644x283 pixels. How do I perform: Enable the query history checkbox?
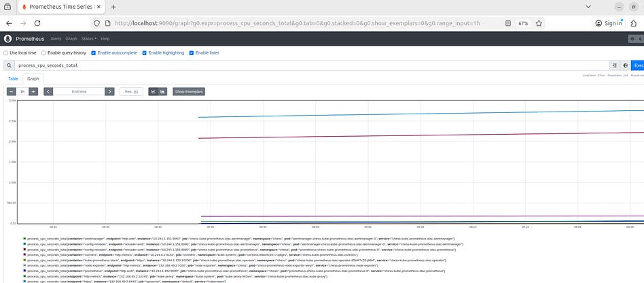tap(43, 53)
